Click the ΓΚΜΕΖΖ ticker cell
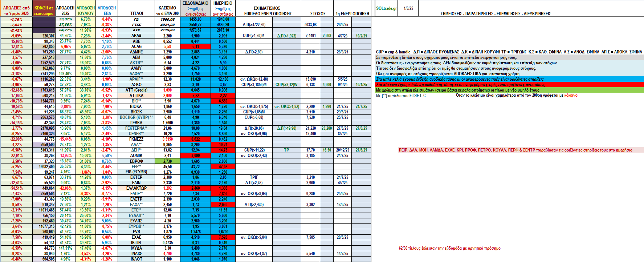The height and width of the screenshot is (262, 644). [x=136, y=139]
